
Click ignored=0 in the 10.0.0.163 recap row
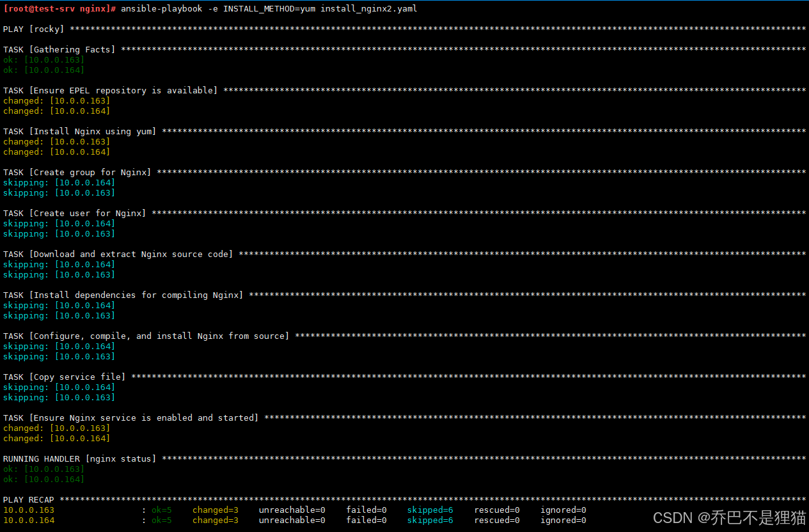tap(563, 510)
